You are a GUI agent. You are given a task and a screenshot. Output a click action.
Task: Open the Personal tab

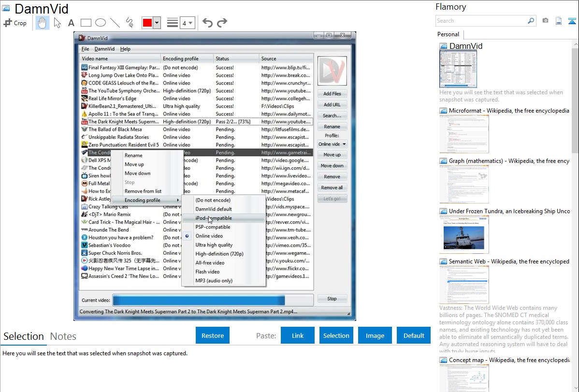tap(448, 34)
